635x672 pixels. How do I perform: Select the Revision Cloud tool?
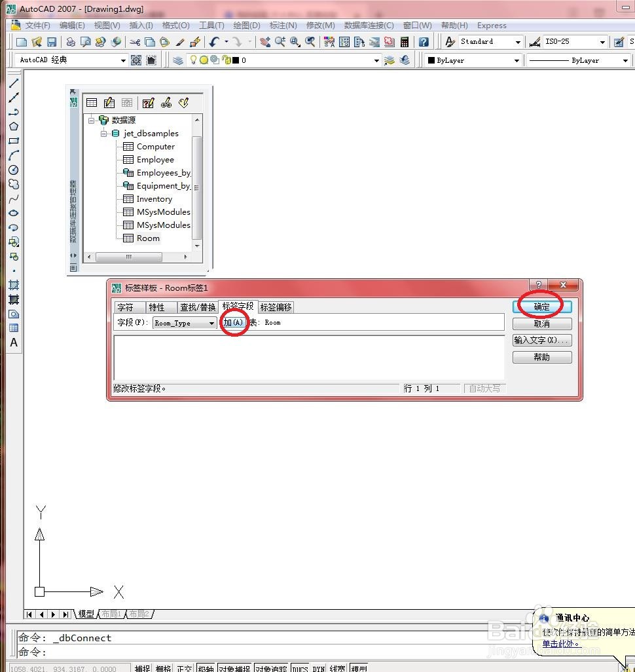(14, 184)
